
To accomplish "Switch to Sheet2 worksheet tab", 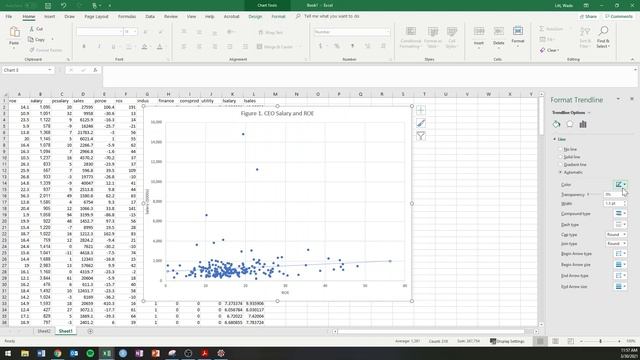I will [x=44, y=331].
